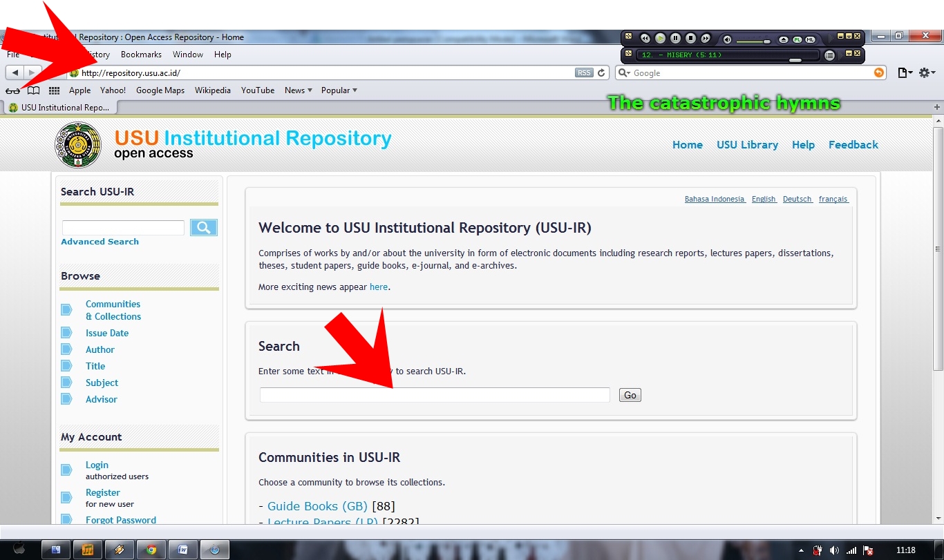Skip to next track in Winamp
The image size is (944, 560).
point(706,39)
